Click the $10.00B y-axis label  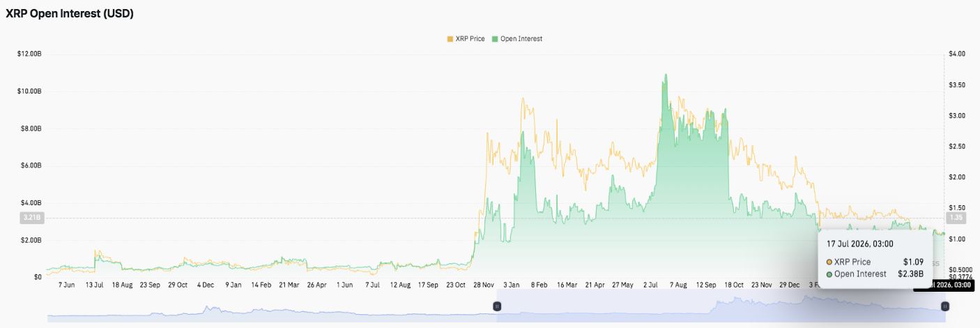[29, 91]
